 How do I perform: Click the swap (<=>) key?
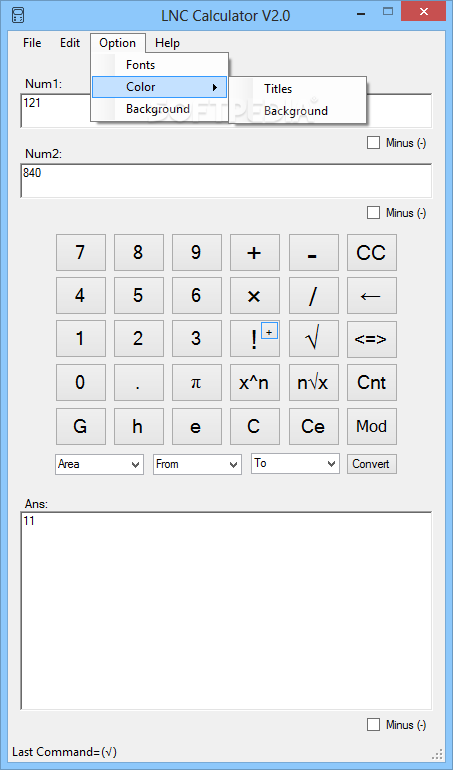click(x=371, y=339)
